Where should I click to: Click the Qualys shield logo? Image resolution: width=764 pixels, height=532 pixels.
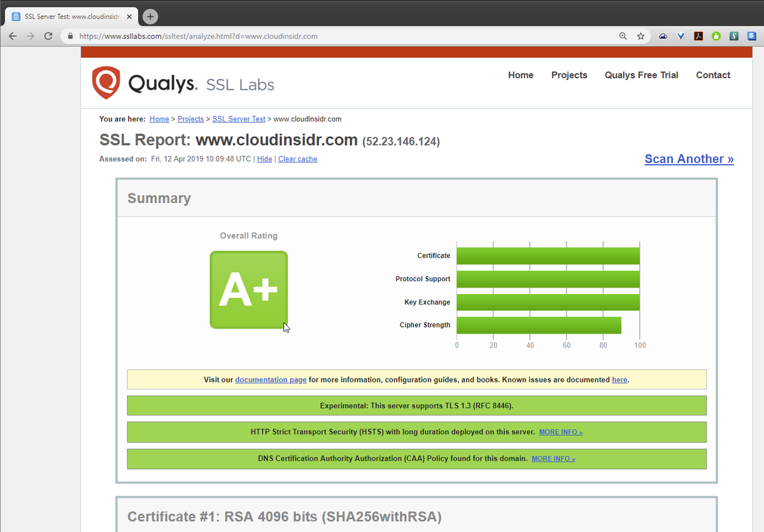point(106,83)
